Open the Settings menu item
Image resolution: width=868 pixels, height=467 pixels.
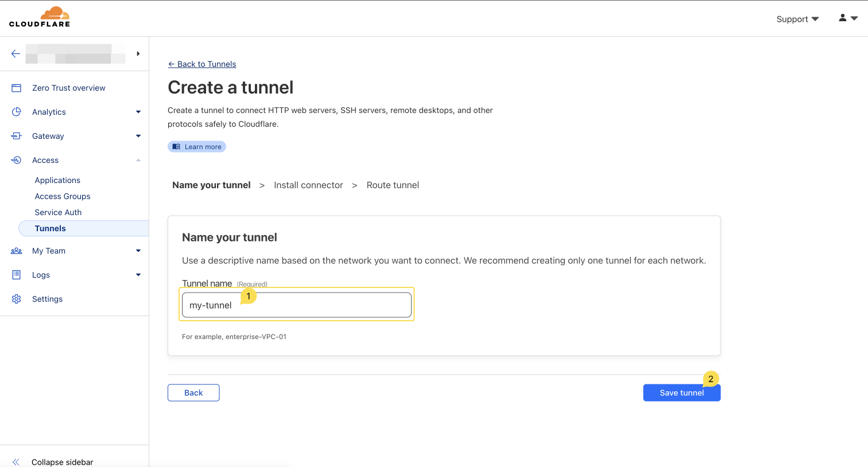click(x=47, y=299)
